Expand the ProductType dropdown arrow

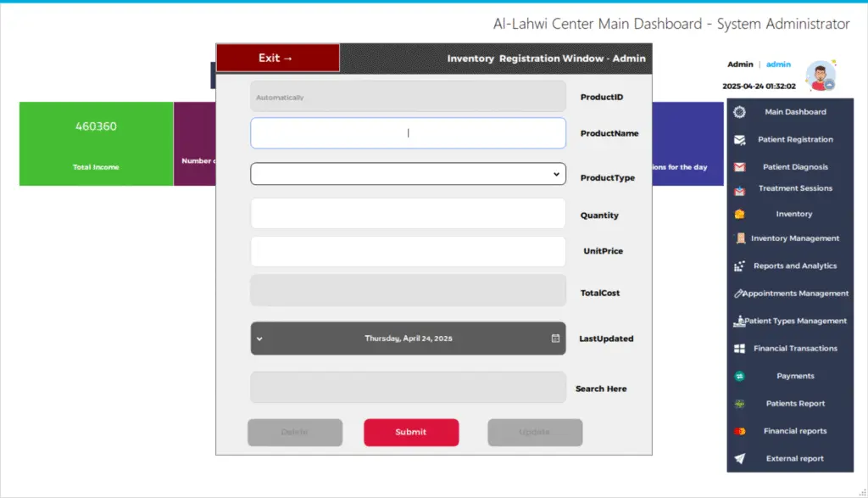(x=556, y=174)
